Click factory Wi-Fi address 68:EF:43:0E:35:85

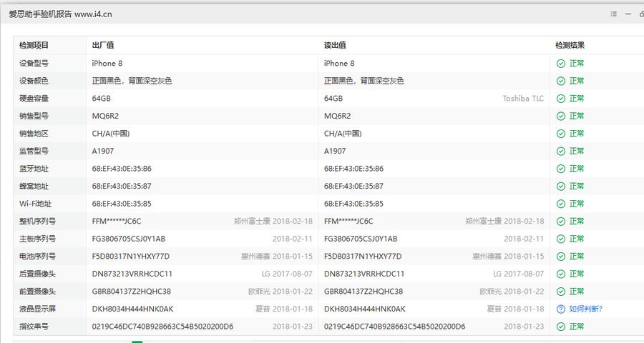tap(122, 204)
